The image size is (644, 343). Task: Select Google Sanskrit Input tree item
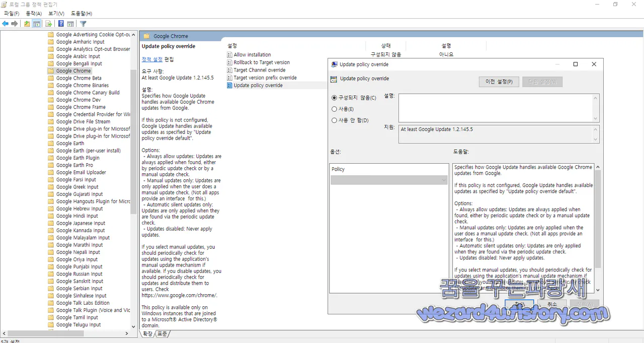coord(79,282)
